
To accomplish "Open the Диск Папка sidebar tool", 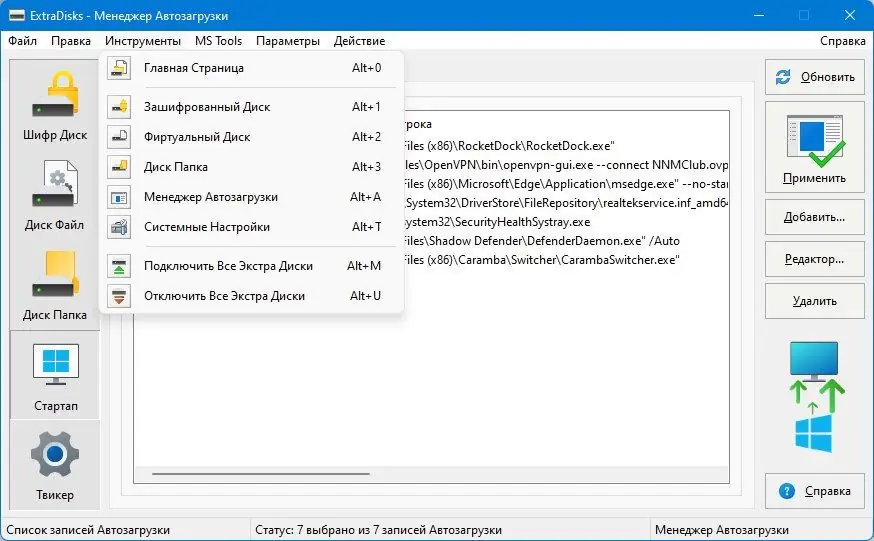I will tap(55, 285).
